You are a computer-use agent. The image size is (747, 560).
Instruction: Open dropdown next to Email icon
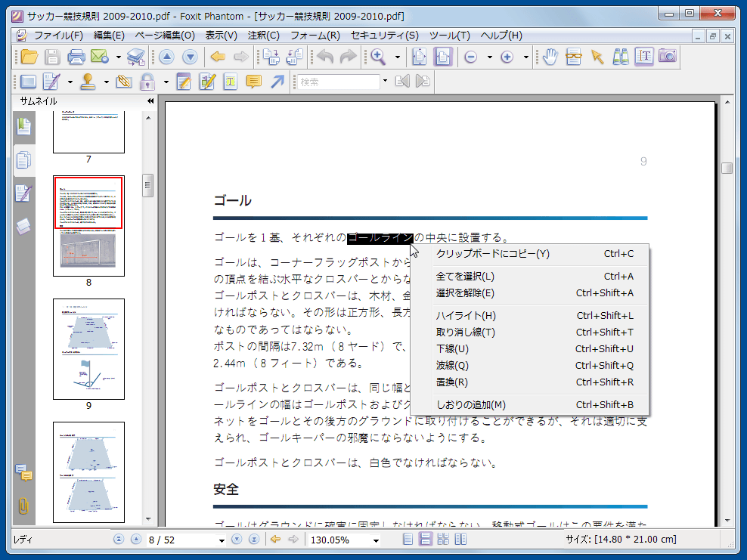(118, 57)
